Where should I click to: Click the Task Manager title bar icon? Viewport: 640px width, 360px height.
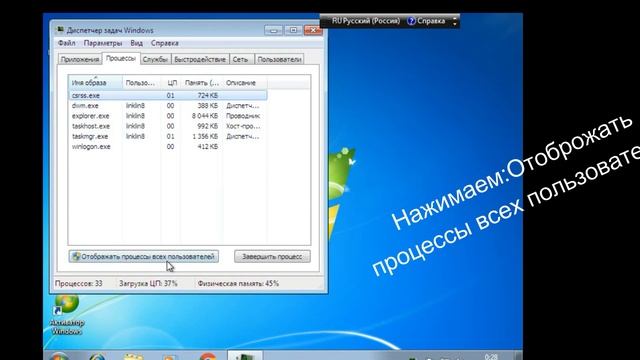60,30
